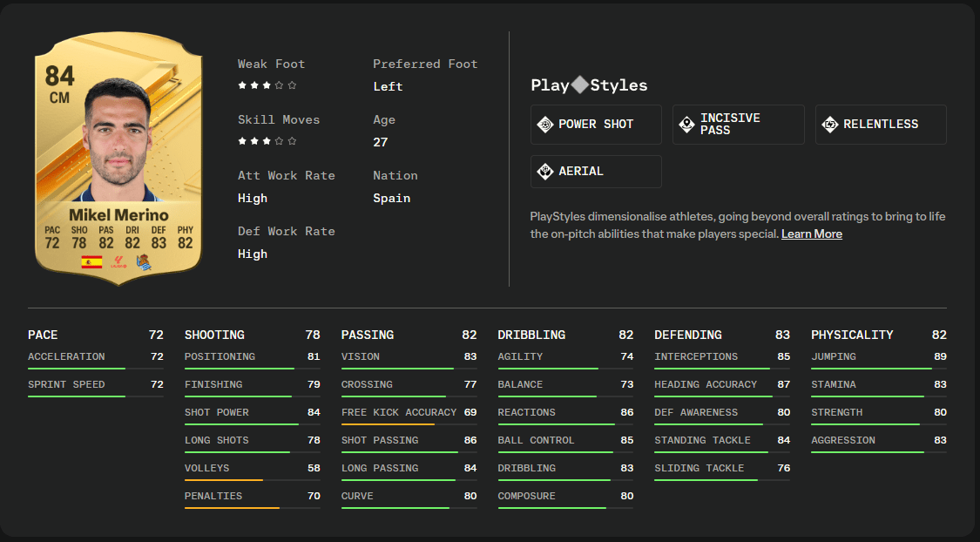Select the Relentless PlayStyle button

[881, 125]
